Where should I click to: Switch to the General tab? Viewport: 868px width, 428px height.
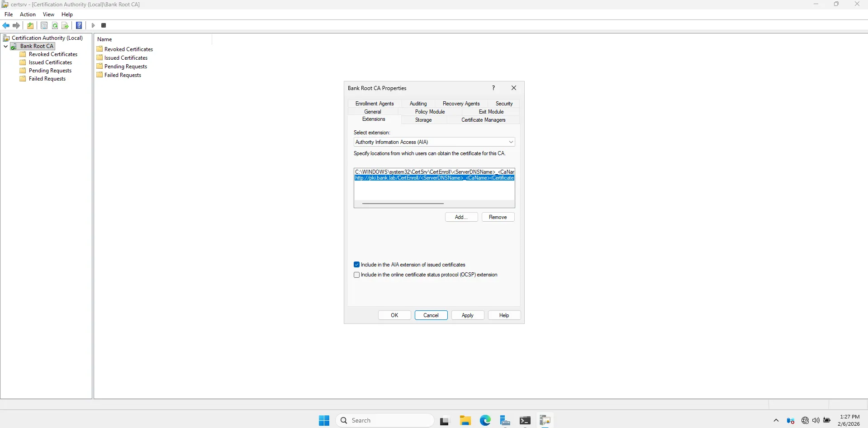(373, 112)
